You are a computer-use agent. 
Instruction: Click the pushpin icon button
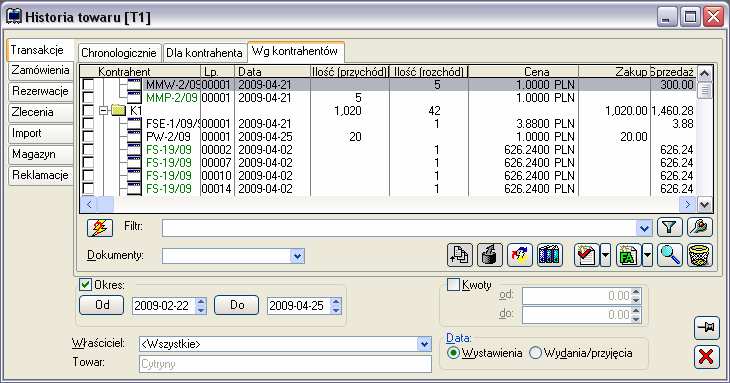[x=706, y=328]
